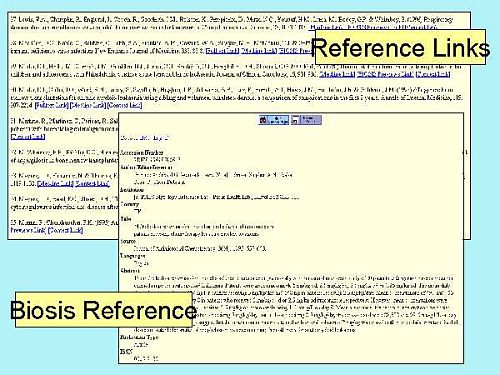This screenshot has width=500, height=375.
Task: Click Context Link in reference 33
Action: (92, 183)
